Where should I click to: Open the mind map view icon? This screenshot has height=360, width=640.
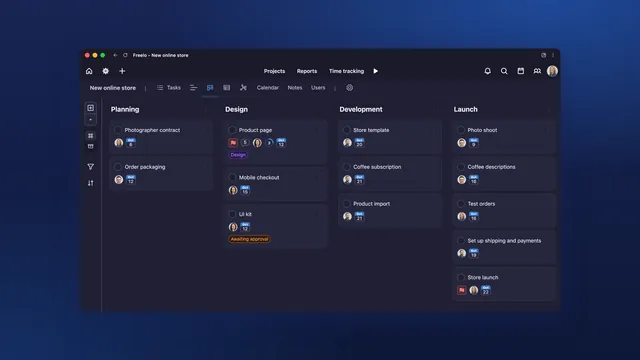tap(243, 88)
